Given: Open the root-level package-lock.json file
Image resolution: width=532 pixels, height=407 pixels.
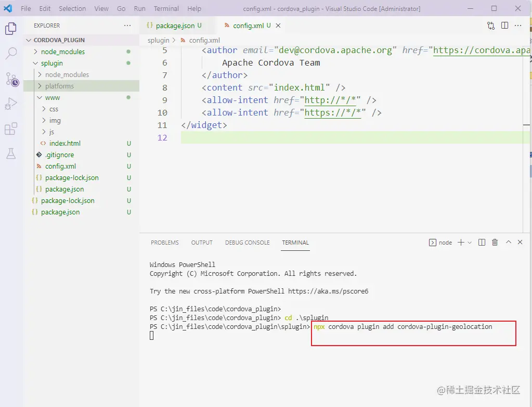Looking at the screenshot, I should click(x=82, y=200).
